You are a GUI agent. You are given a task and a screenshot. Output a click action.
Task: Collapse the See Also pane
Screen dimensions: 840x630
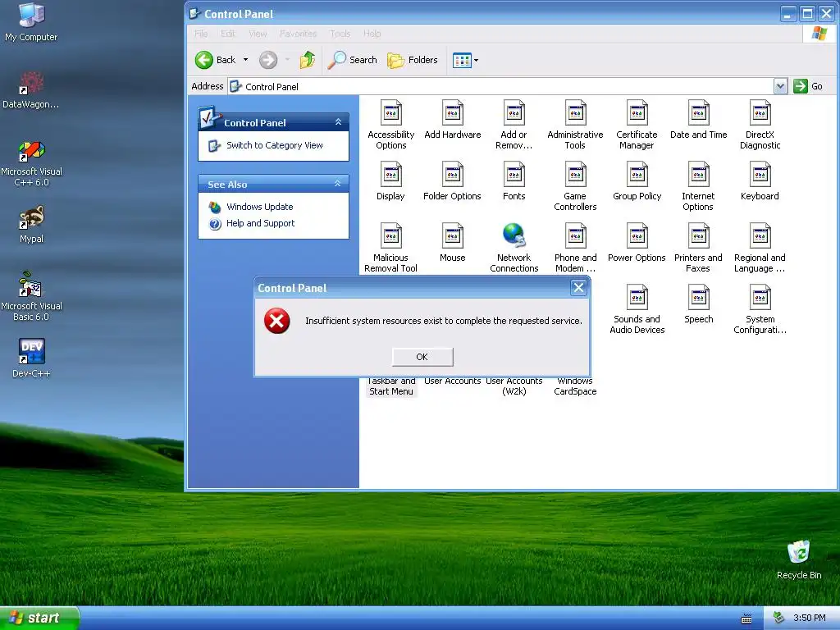pyautogui.click(x=337, y=184)
